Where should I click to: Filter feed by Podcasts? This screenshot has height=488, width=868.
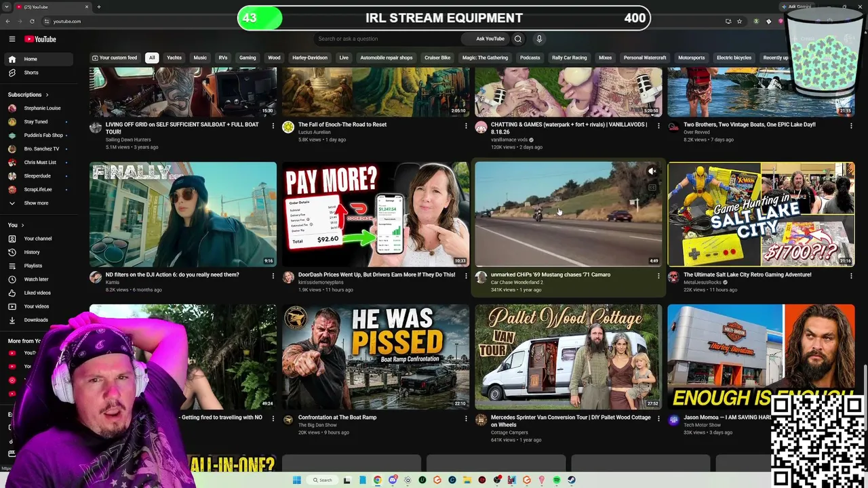[530, 58]
